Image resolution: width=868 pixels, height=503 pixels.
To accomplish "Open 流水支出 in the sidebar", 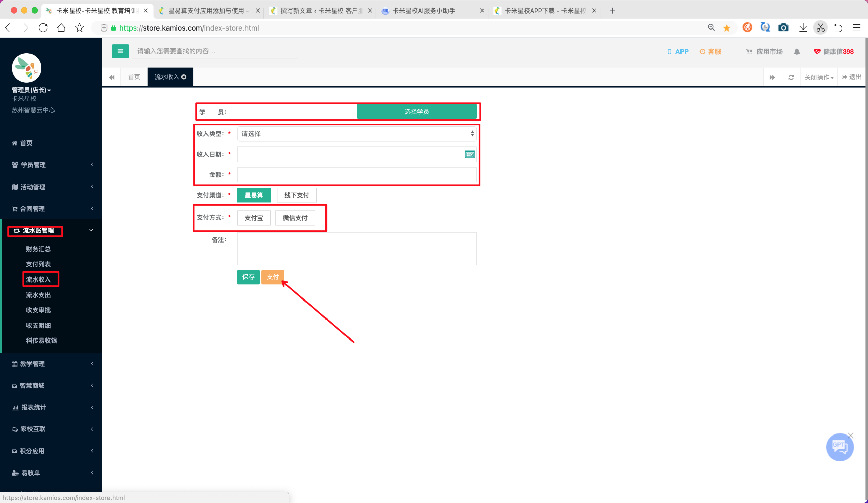I will (38, 295).
